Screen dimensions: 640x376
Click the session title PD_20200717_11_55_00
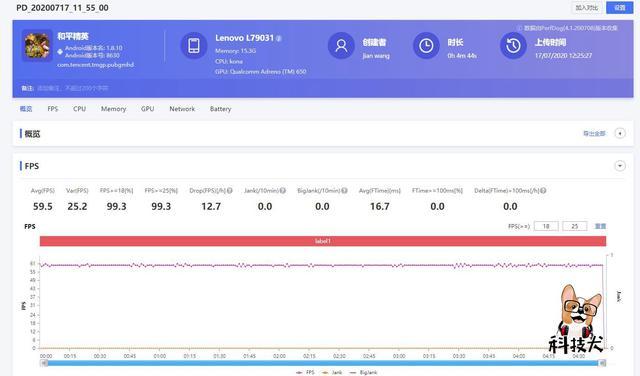(x=62, y=8)
